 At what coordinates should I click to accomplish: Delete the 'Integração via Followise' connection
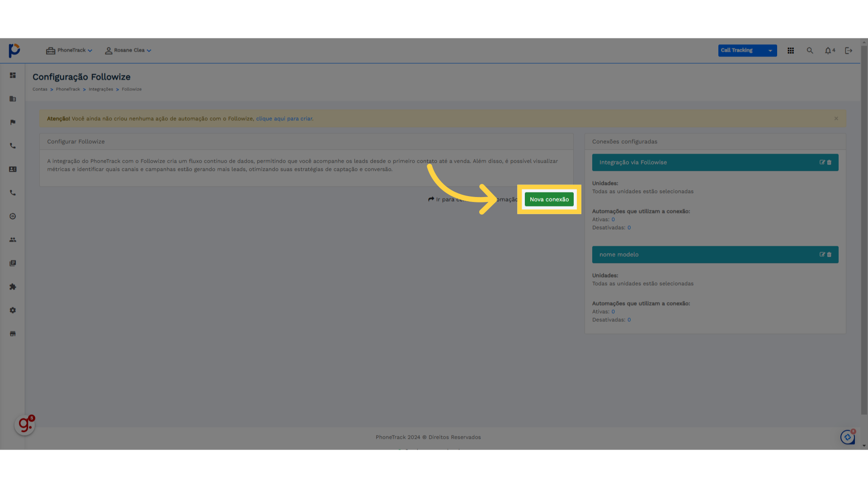[x=829, y=162]
